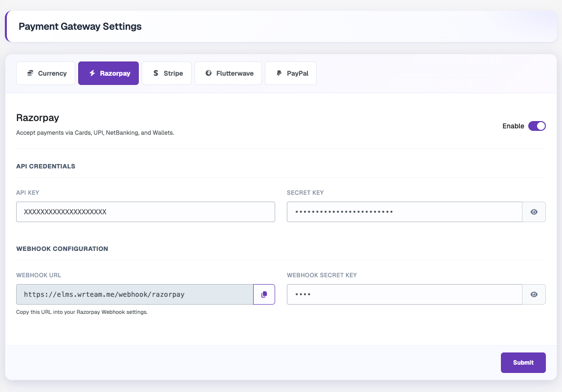Open the Flutterwave tab
The width and height of the screenshot is (562, 392).
point(228,73)
